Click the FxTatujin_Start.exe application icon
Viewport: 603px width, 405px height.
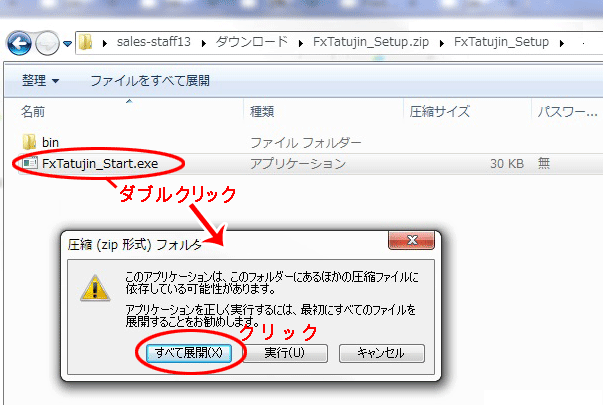(x=30, y=163)
